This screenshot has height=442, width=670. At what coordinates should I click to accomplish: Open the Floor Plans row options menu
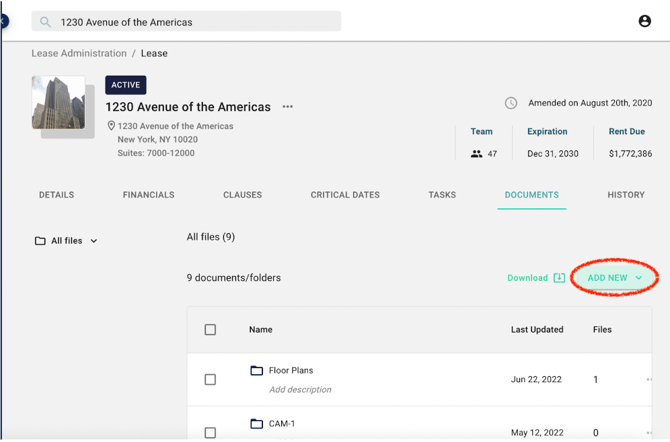coord(650,380)
